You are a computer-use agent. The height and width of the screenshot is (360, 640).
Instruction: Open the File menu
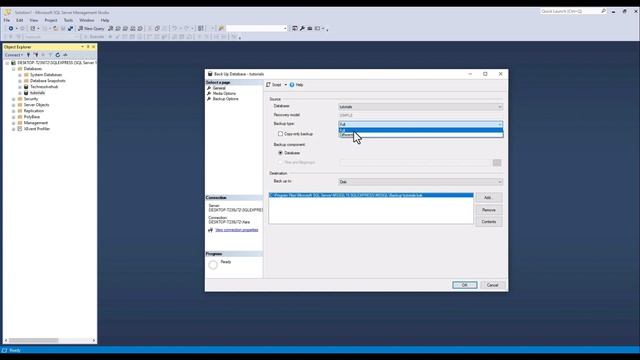pyautogui.click(x=7, y=20)
